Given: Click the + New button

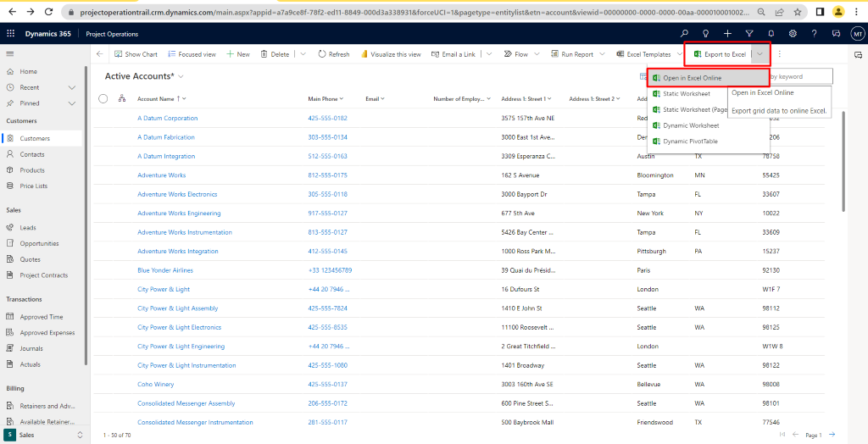Looking at the screenshot, I should [x=238, y=54].
